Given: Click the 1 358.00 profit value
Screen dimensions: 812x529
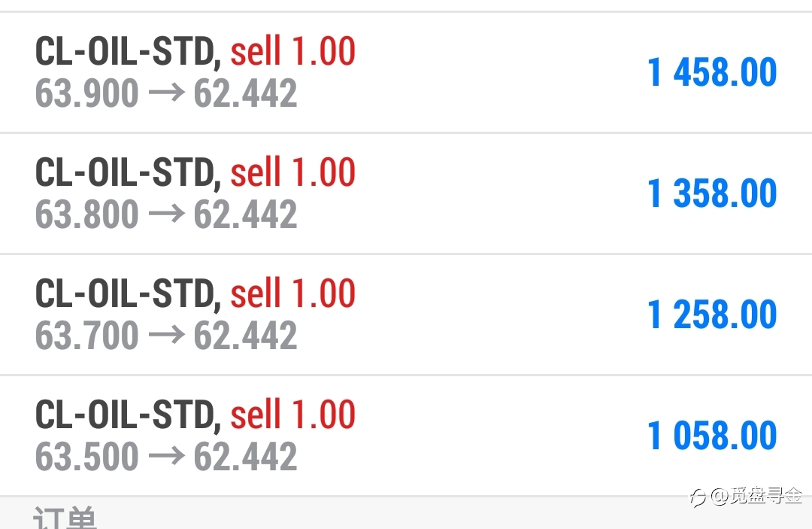Looking at the screenshot, I should [712, 193].
